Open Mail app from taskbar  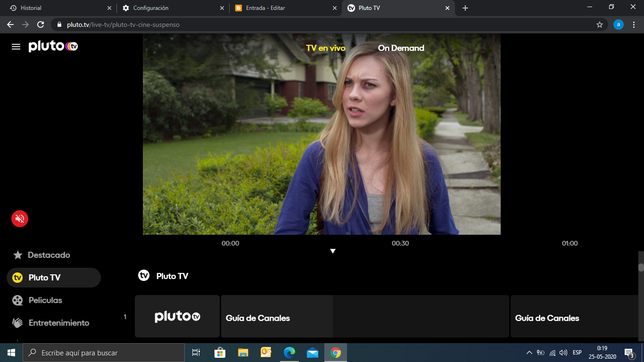click(312, 353)
